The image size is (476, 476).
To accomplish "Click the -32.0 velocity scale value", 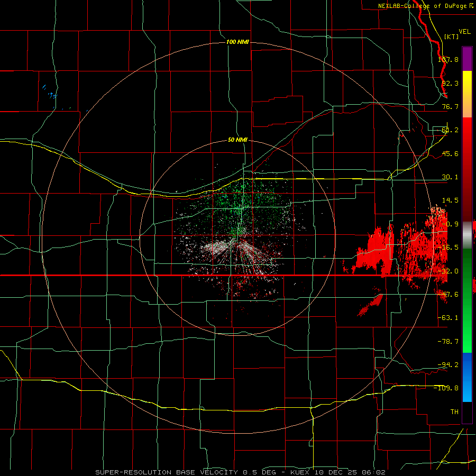I will pyautogui.click(x=448, y=271).
